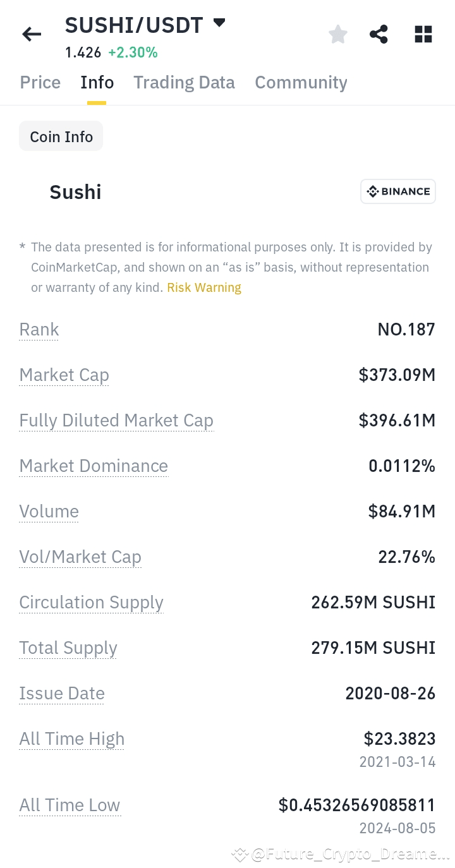
Task: Tap the All Time Low label
Action: 70,805
